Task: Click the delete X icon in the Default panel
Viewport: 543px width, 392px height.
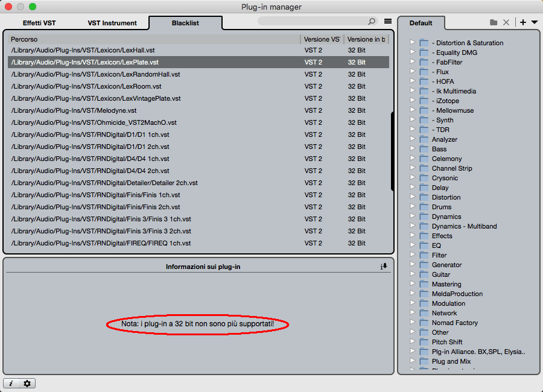Action: point(506,22)
